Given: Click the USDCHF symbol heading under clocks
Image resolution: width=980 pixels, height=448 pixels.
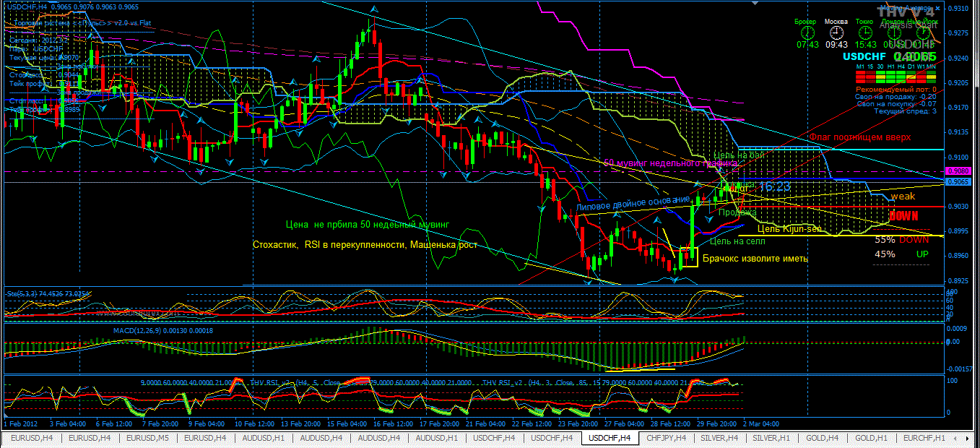Looking at the screenshot, I should click(864, 56).
